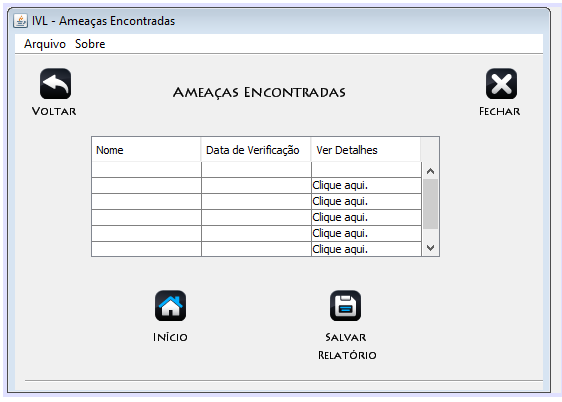Click the table vertical scrollbar thumb
This screenshot has width=562, height=402.
point(430,204)
